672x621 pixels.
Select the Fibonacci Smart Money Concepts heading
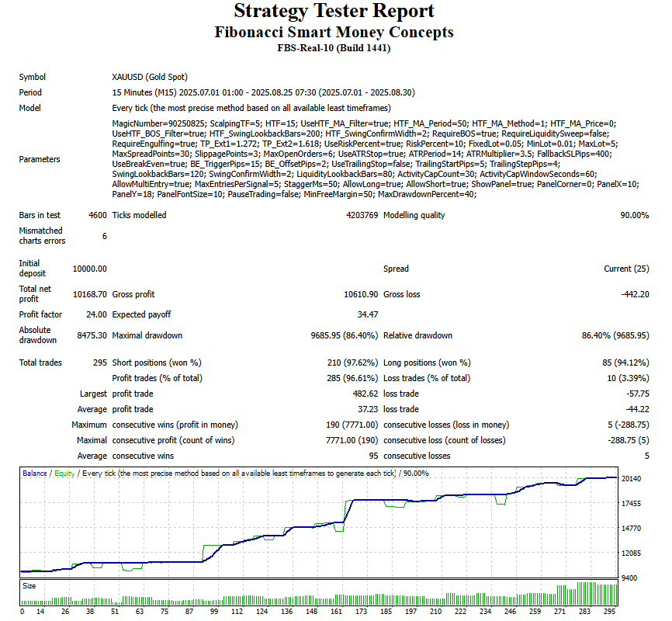pyautogui.click(x=334, y=32)
